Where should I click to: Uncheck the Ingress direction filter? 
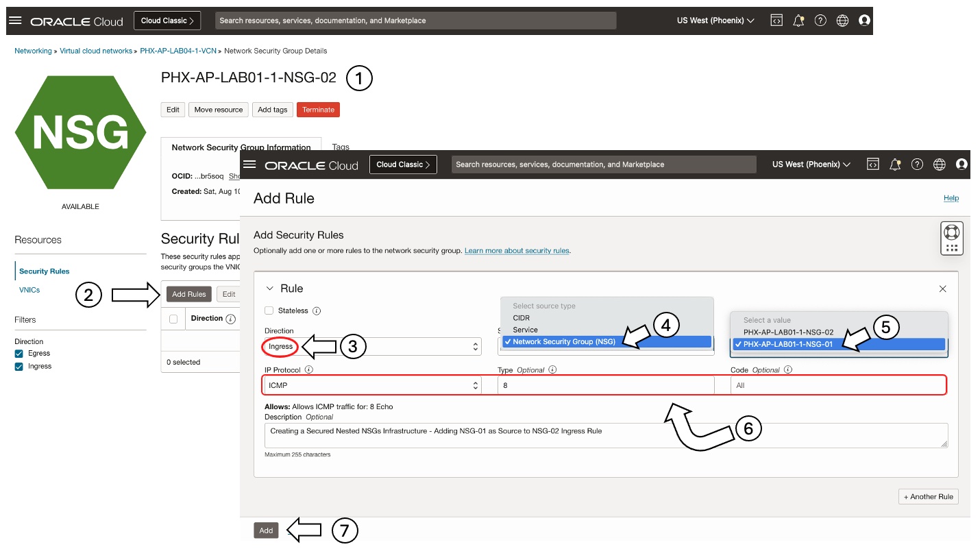click(19, 366)
